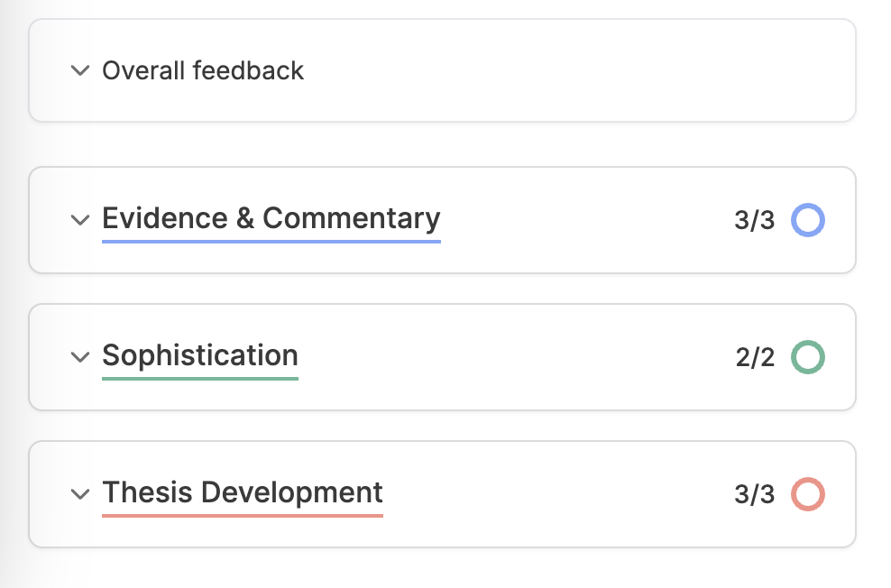The height and width of the screenshot is (588, 891).
Task: Click the 2/2 score beside Sophistication
Action: (x=753, y=356)
